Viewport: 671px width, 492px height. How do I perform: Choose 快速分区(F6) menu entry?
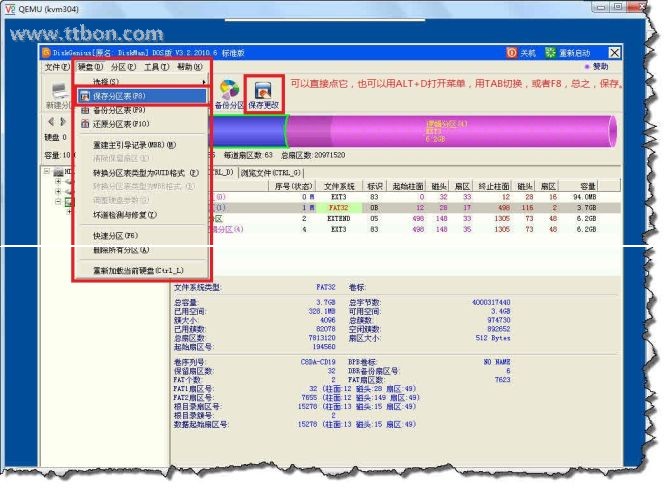pyautogui.click(x=141, y=236)
